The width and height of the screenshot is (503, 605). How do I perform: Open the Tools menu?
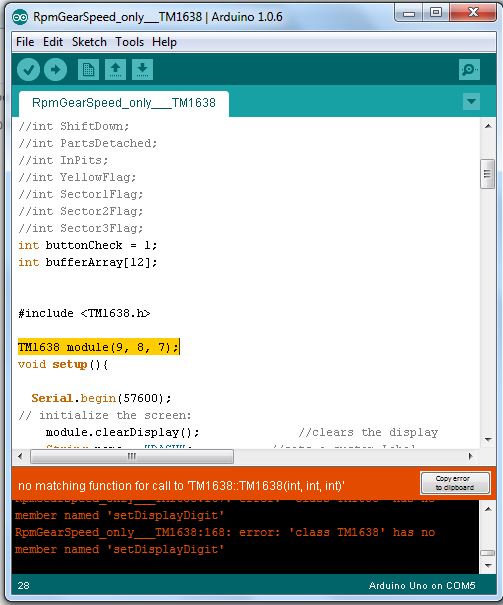point(130,42)
